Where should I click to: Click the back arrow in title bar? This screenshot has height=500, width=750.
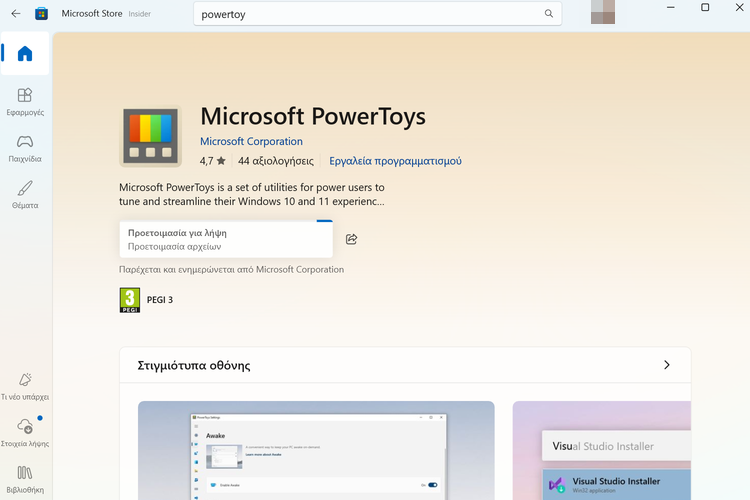(x=15, y=14)
